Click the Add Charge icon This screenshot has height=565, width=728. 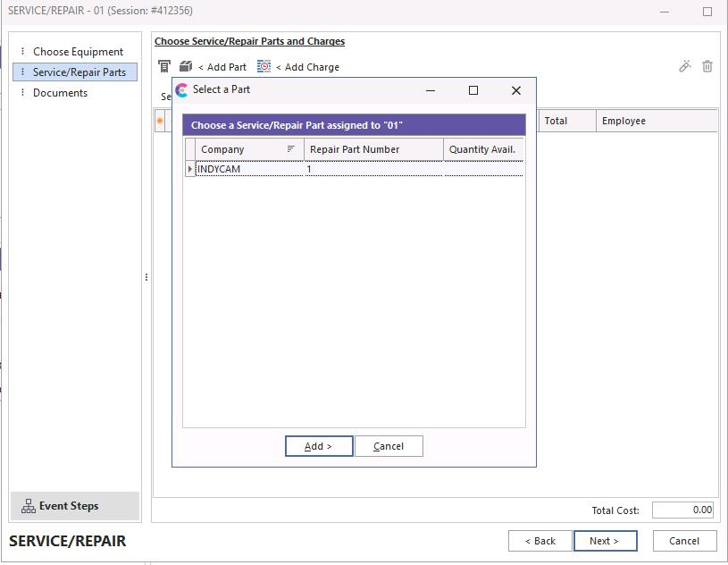click(x=264, y=67)
